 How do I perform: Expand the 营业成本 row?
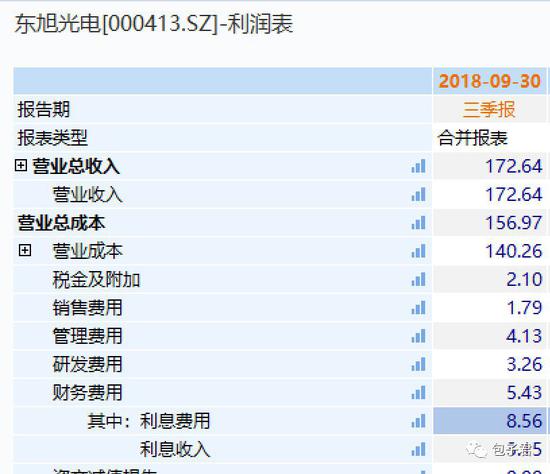pyautogui.click(x=25, y=251)
